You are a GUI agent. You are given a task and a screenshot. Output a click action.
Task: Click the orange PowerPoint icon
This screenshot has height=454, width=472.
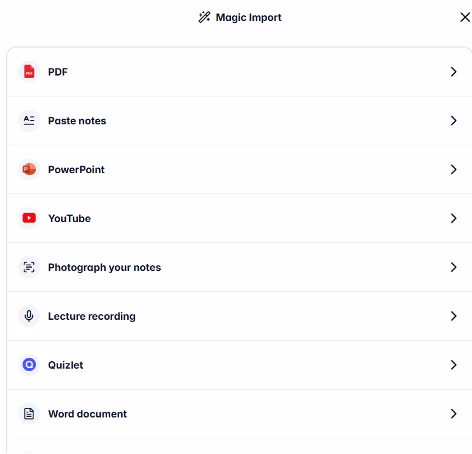click(29, 169)
